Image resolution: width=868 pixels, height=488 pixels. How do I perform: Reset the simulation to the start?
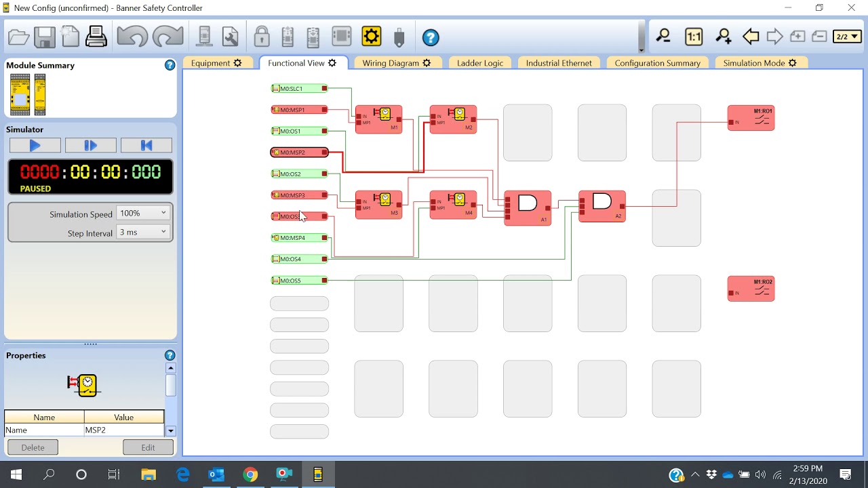click(x=146, y=145)
